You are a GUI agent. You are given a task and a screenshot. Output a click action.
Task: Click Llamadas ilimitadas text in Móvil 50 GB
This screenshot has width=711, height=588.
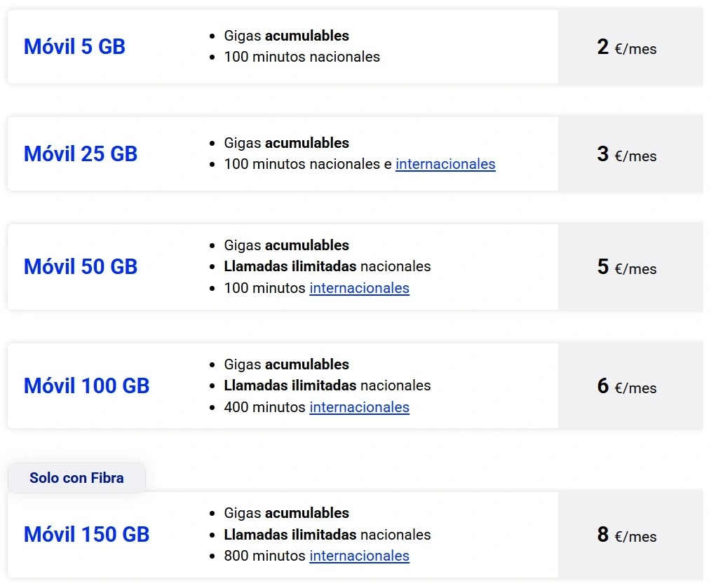[x=290, y=266]
